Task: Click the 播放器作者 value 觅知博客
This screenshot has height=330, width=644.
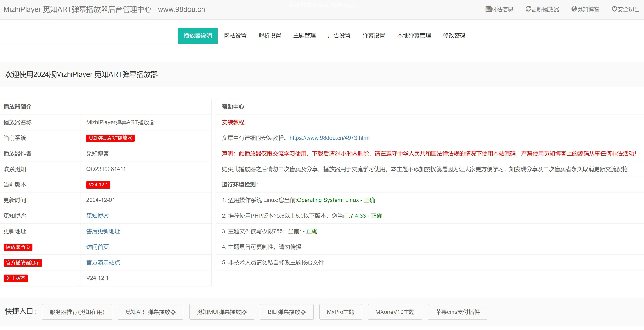Action: coord(97,154)
